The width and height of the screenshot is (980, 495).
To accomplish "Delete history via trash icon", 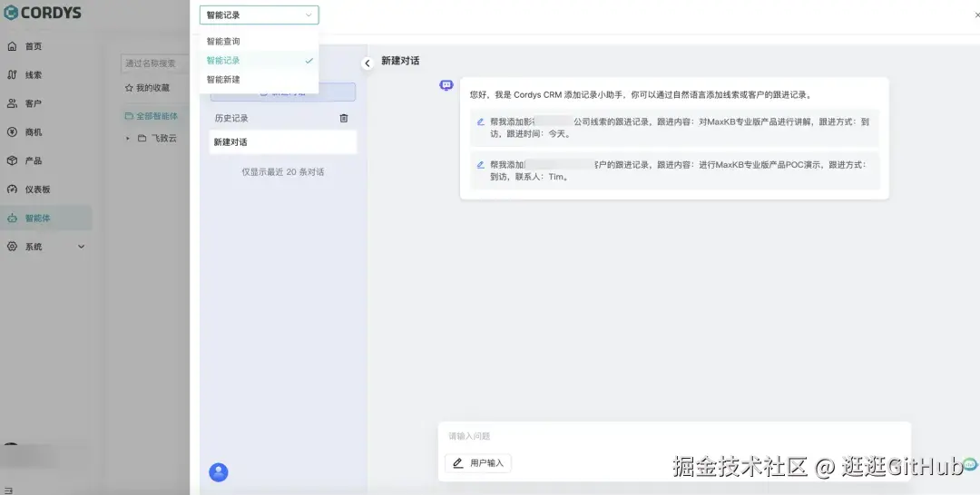I will [x=344, y=118].
